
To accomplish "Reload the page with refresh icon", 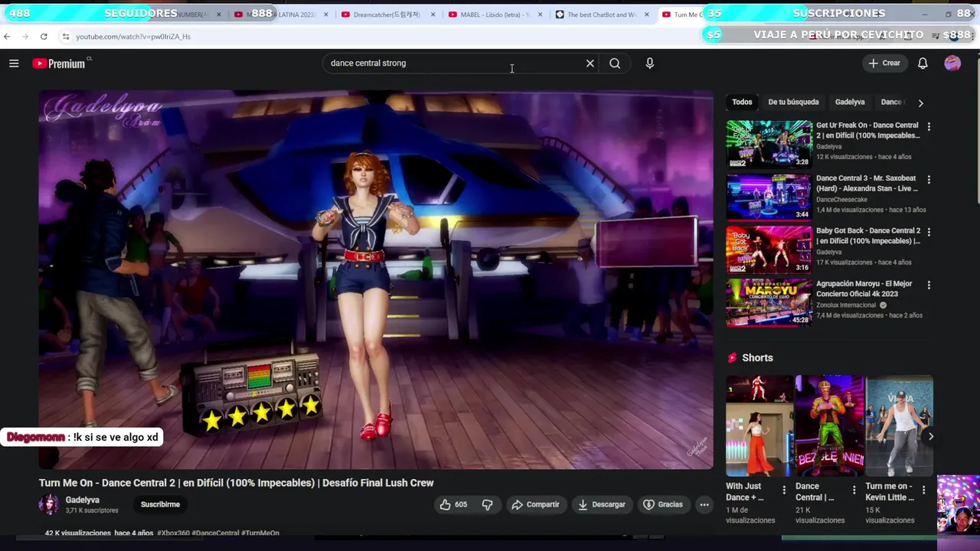I will pos(44,36).
